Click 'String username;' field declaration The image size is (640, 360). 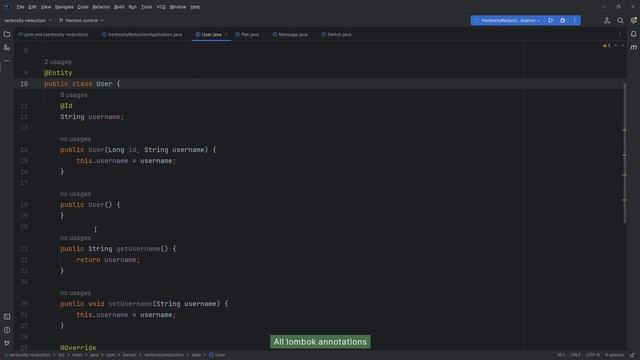tap(92, 117)
